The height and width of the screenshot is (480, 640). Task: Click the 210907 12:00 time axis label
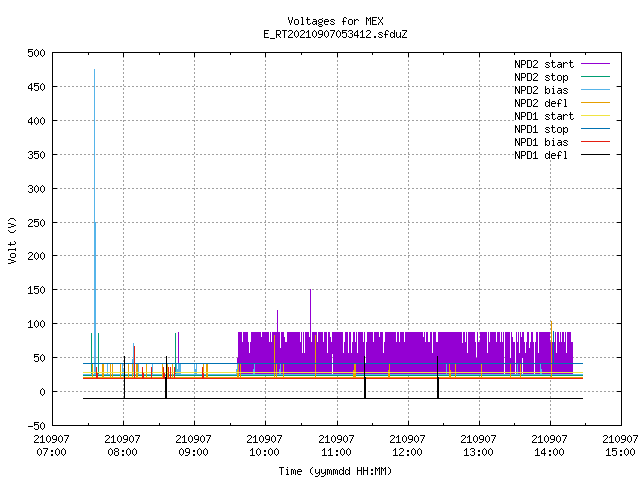[x=407, y=445]
